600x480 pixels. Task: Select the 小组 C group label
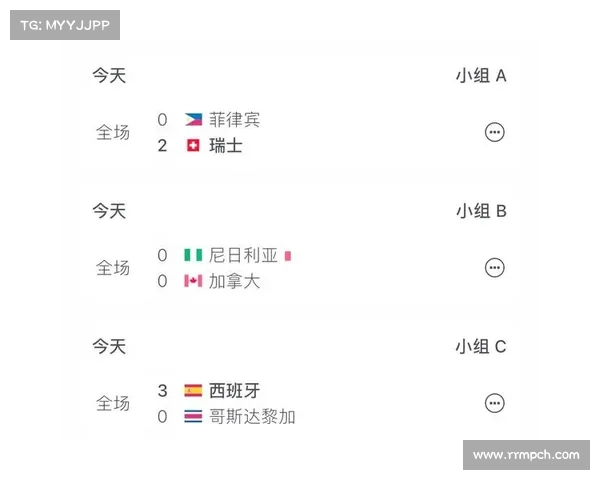pyautogui.click(x=481, y=346)
